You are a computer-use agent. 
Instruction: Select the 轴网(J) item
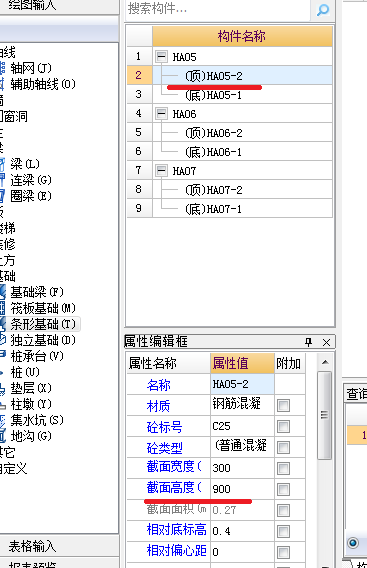point(30,68)
